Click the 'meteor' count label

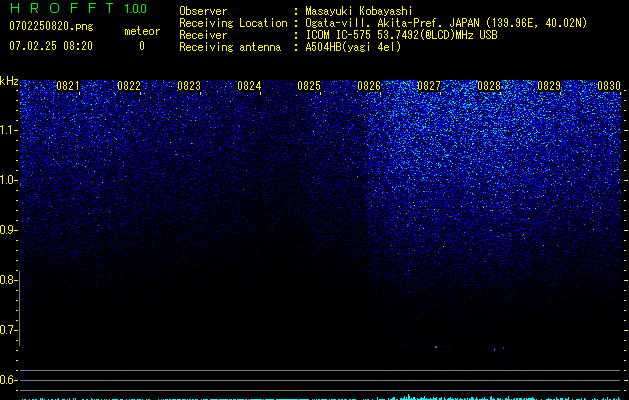click(142, 31)
